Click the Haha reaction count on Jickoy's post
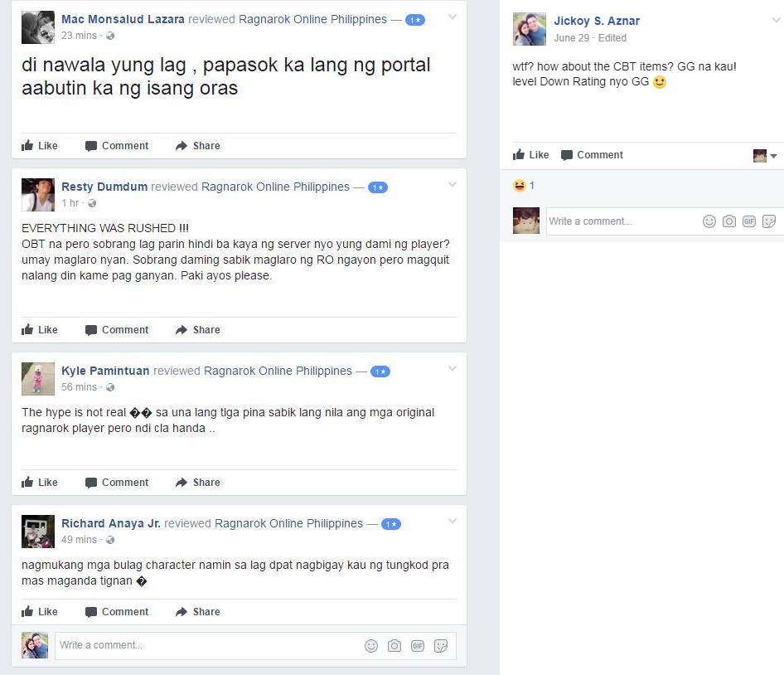Screen dimensions: 784x675 tap(524, 186)
